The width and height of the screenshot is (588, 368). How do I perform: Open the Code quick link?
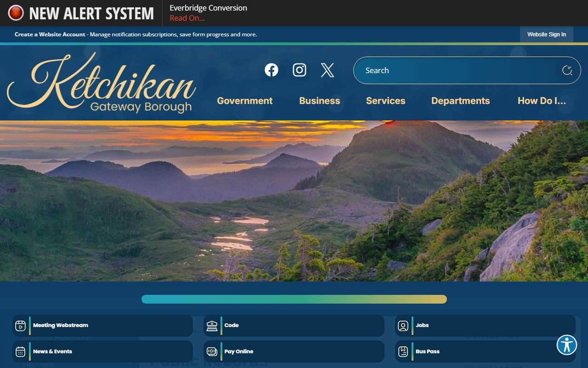(x=294, y=326)
